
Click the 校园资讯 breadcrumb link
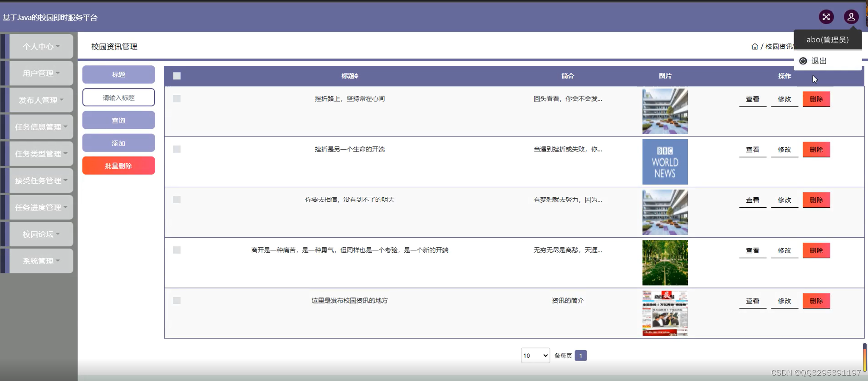pos(779,46)
